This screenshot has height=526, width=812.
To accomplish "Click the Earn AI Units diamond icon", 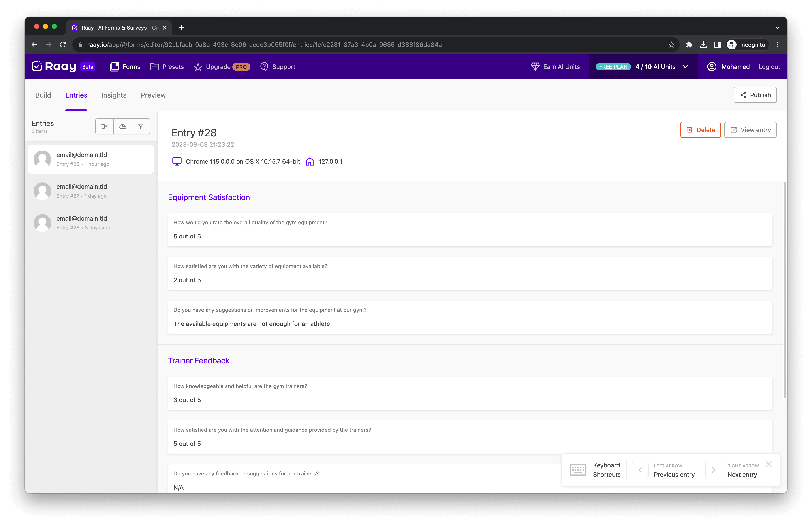I will (535, 66).
